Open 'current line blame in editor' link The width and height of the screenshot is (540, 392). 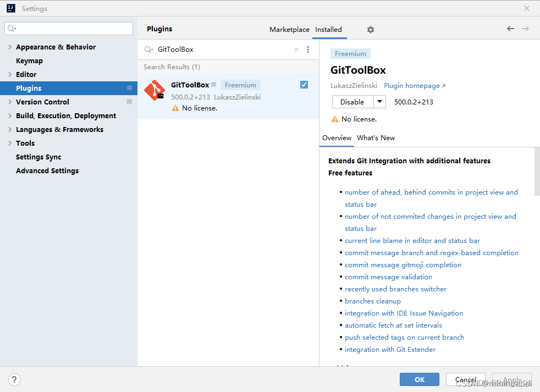412,241
